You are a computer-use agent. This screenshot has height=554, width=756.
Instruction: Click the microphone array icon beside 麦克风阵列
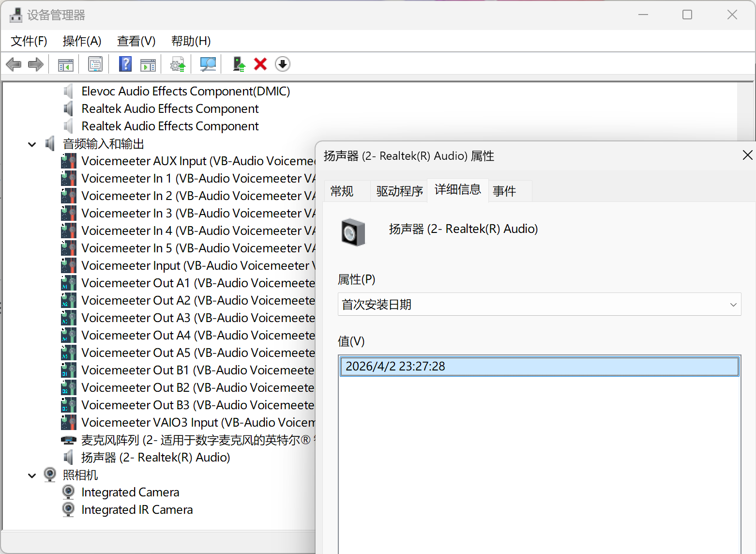(69, 440)
